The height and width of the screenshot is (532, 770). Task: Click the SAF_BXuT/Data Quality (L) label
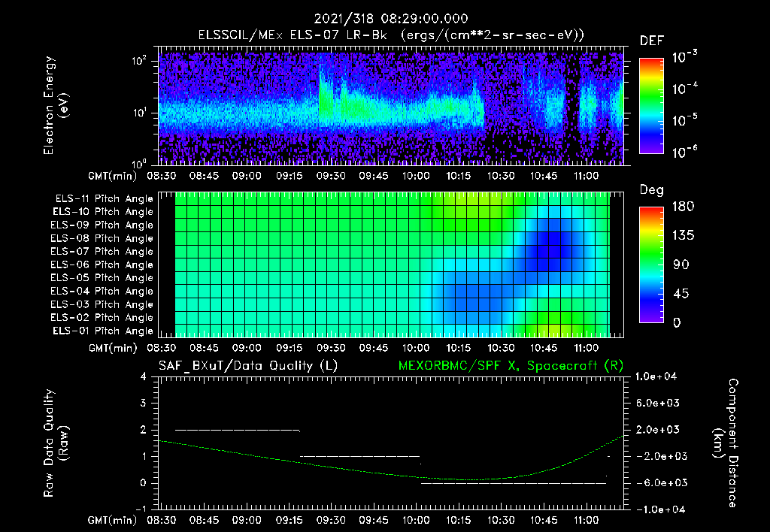(248, 366)
